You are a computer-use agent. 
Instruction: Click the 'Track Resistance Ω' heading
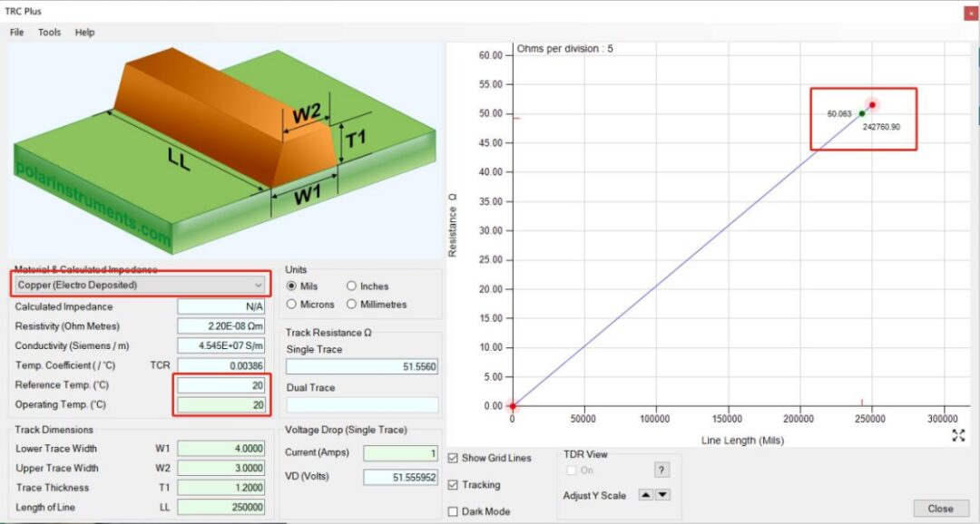[328, 333]
